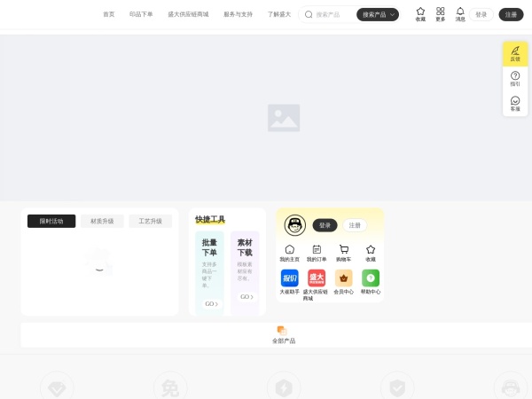Viewport: 532px width, 399px height.
Task: Open 服务与支持 nav item
Action: (238, 14)
